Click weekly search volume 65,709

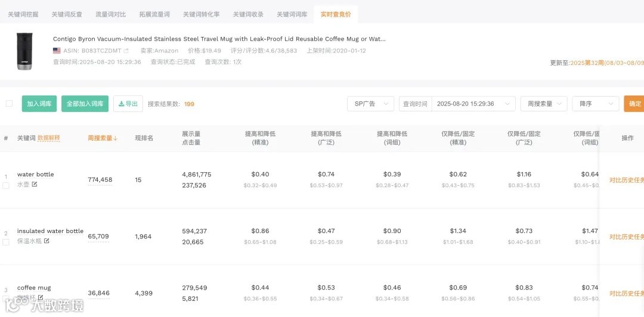pyautogui.click(x=98, y=237)
